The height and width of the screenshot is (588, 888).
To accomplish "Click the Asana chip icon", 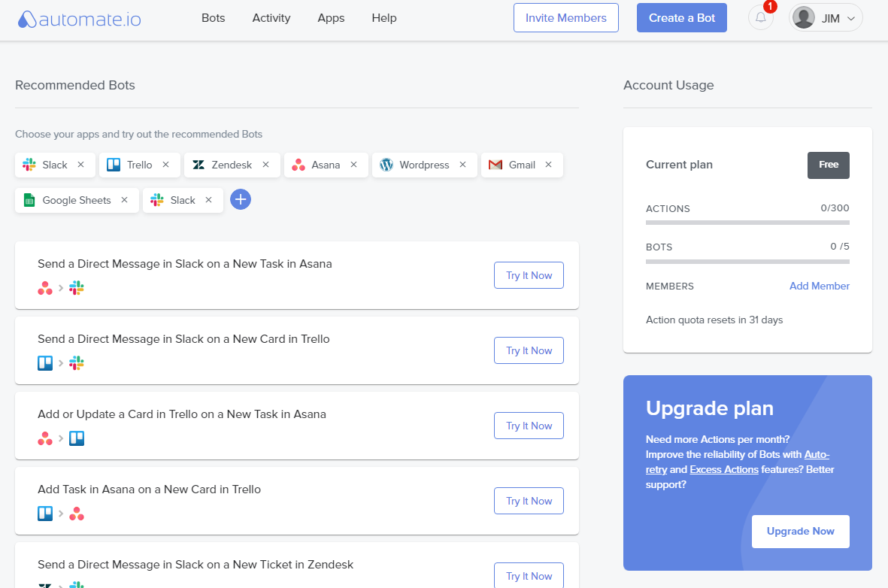I will tap(299, 165).
